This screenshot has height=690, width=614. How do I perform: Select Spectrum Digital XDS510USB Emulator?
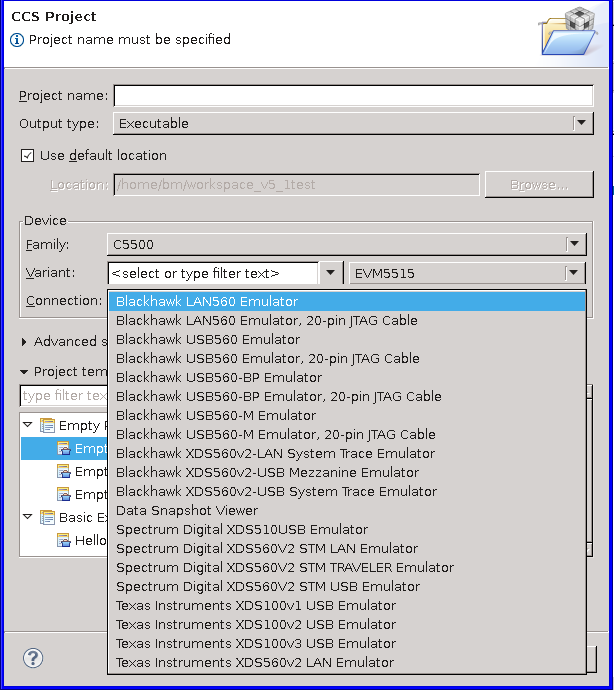coord(347,529)
